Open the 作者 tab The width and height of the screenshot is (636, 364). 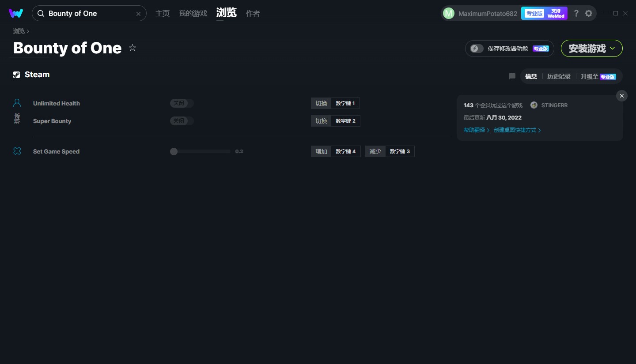coord(253,13)
